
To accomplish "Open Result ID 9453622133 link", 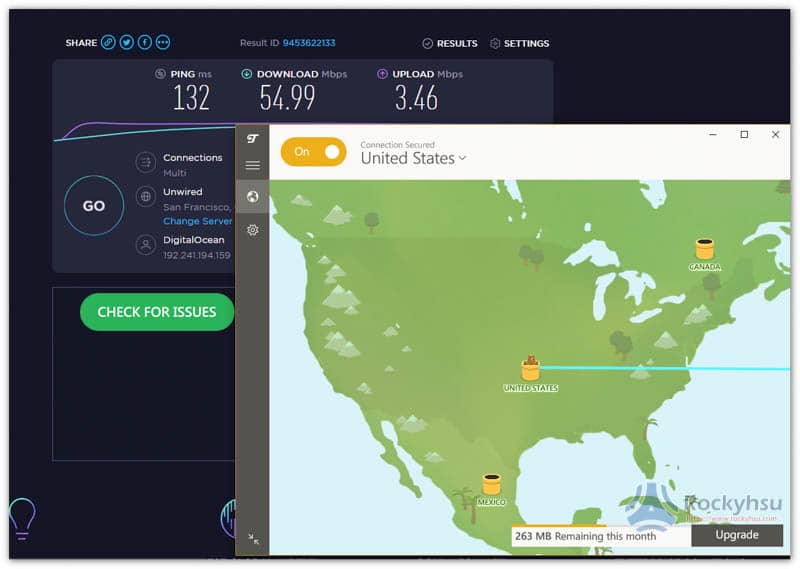I will click(x=309, y=43).
